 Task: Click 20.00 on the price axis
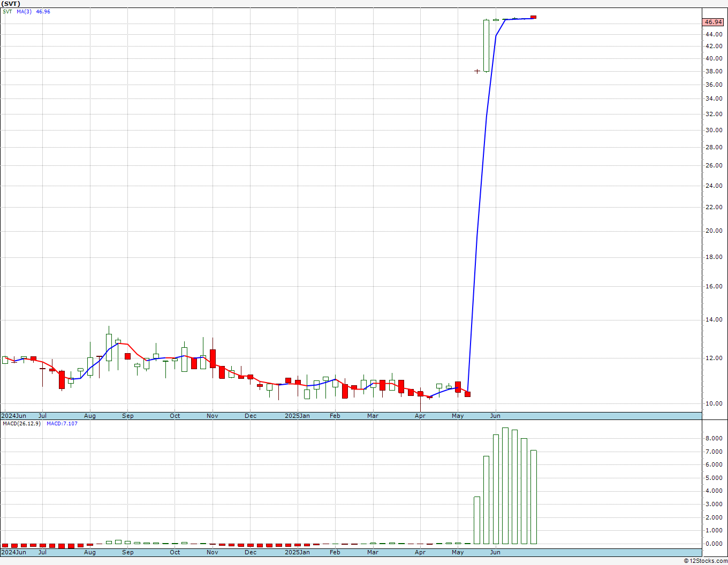[713, 231]
